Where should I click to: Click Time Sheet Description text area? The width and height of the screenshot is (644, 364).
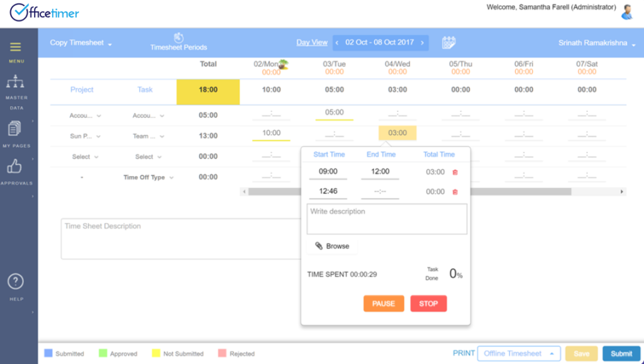181,239
